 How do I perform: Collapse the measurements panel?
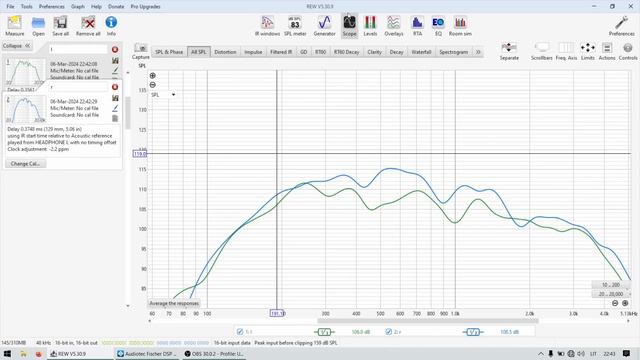pos(16,46)
